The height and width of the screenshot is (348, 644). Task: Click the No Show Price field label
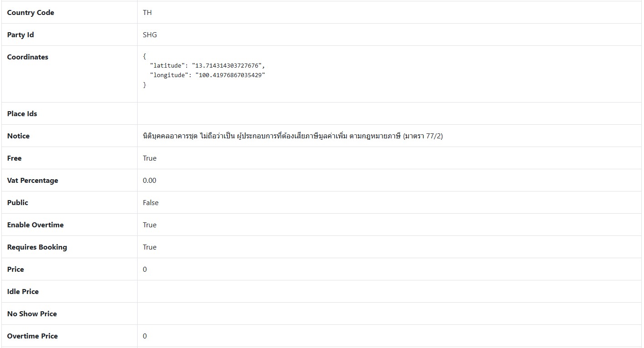pos(32,314)
